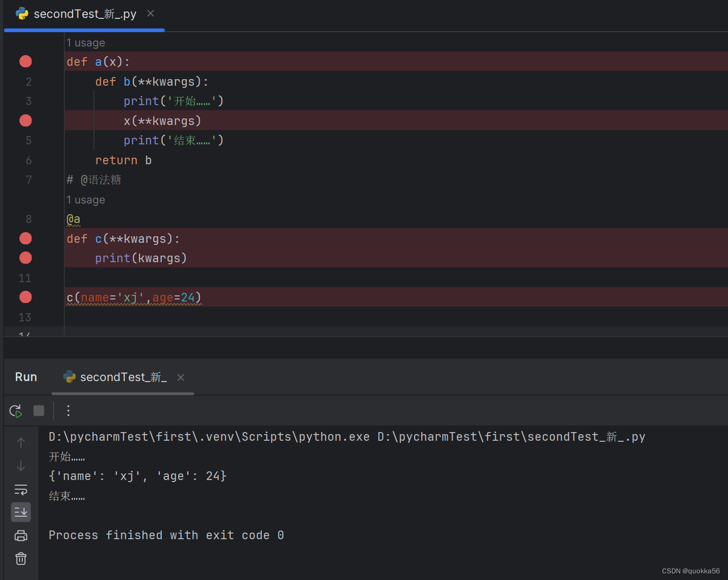Click Python icon on run tab
728x580 pixels.
pos(69,377)
